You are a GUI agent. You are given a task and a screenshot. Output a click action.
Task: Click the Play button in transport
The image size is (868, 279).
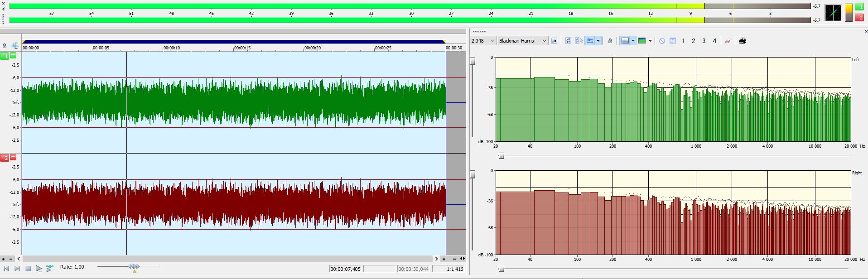[x=39, y=269]
